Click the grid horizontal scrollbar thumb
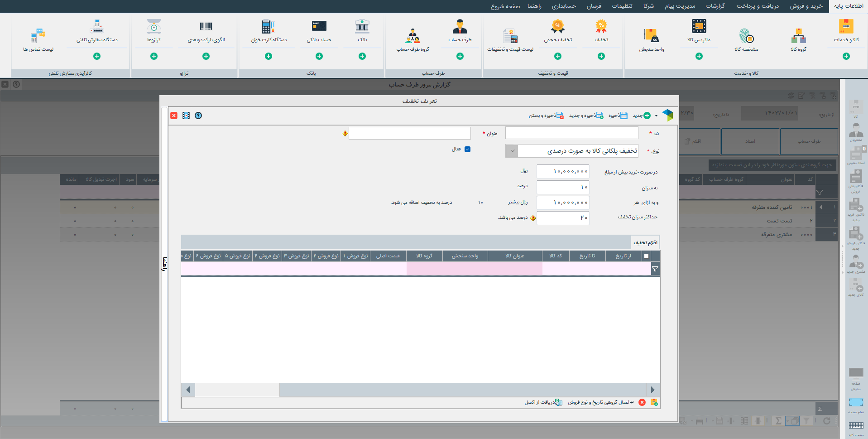Screen dimensions: 868x439 tap(462, 390)
